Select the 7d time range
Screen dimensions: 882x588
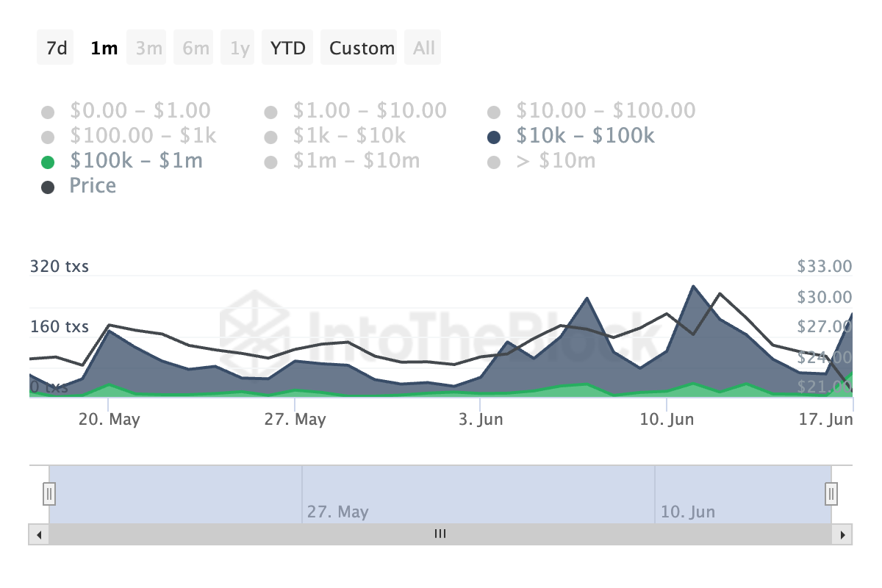pos(56,48)
